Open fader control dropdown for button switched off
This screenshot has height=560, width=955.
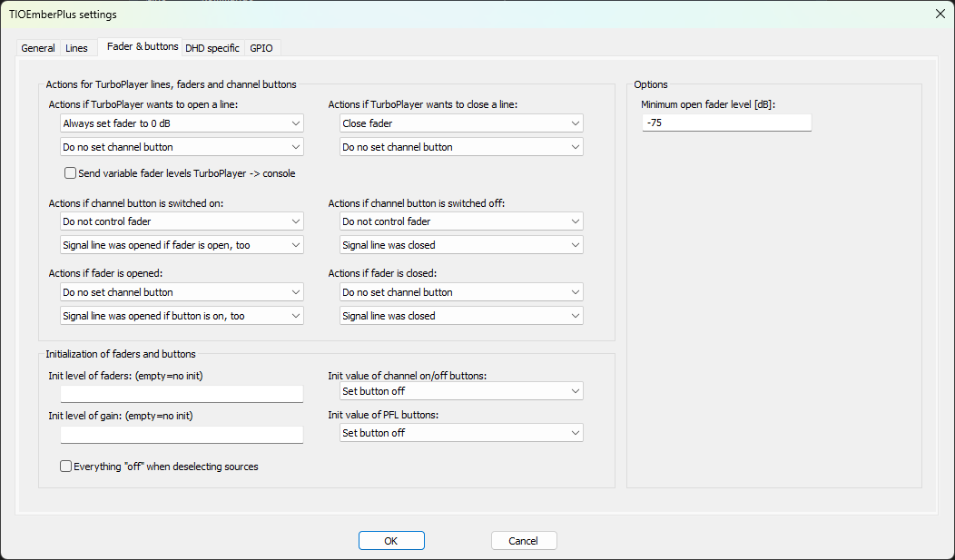pyautogui.click(x=462, y=221)
